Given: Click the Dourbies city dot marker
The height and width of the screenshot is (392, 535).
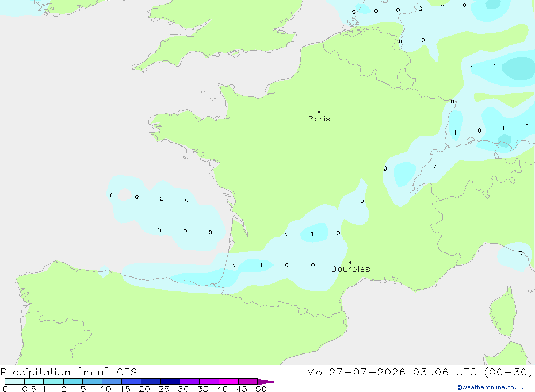Looking at the screenshot, I should tap(350, 262).
